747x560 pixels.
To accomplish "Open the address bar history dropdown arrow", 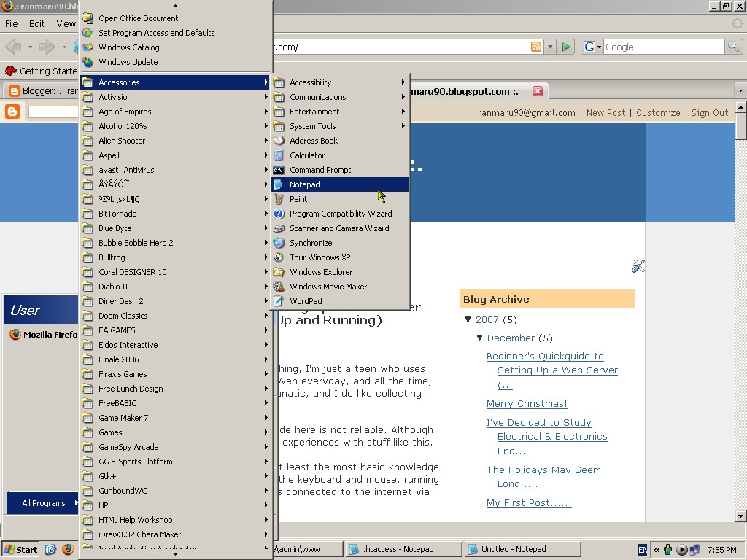I will (x=550, y=47).
